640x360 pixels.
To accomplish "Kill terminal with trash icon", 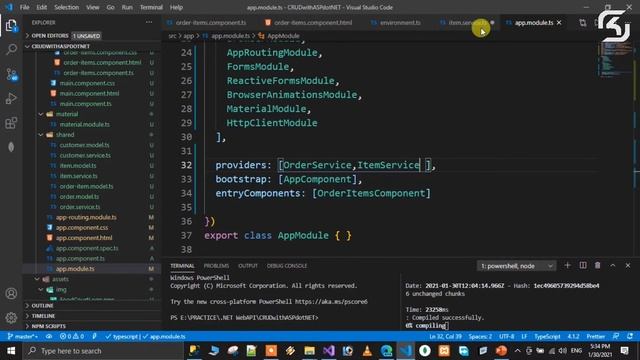I will coord(598,265).
